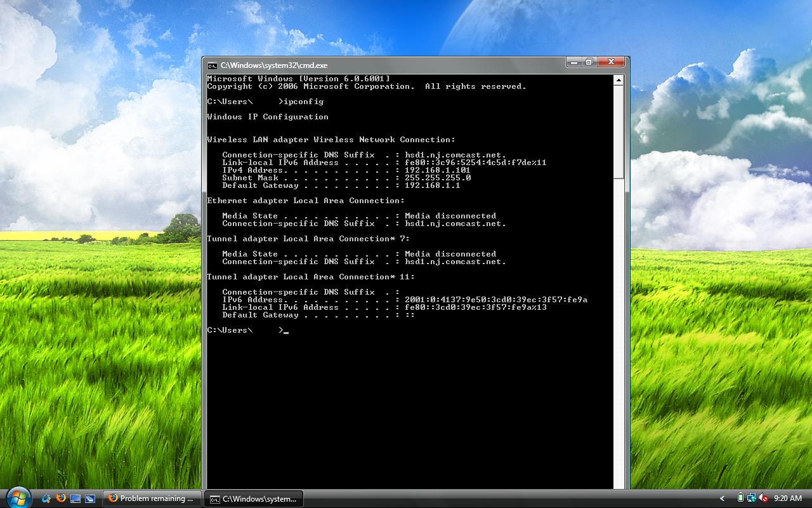Click the Switch between windows icon
Screen dimensions: 812x508
90,498
